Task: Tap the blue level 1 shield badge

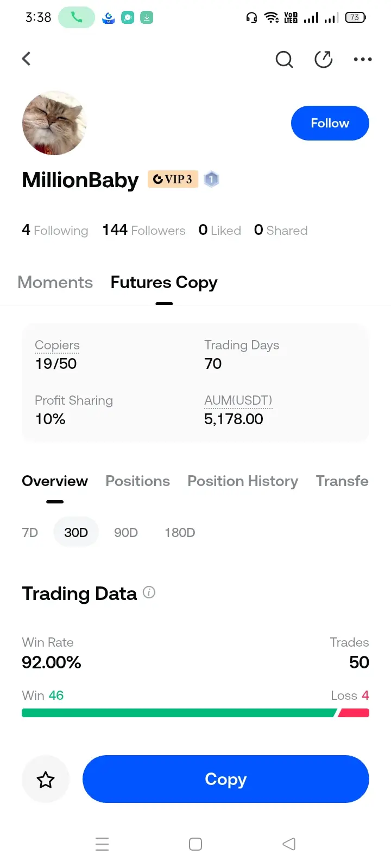Action: pos(211,179)
